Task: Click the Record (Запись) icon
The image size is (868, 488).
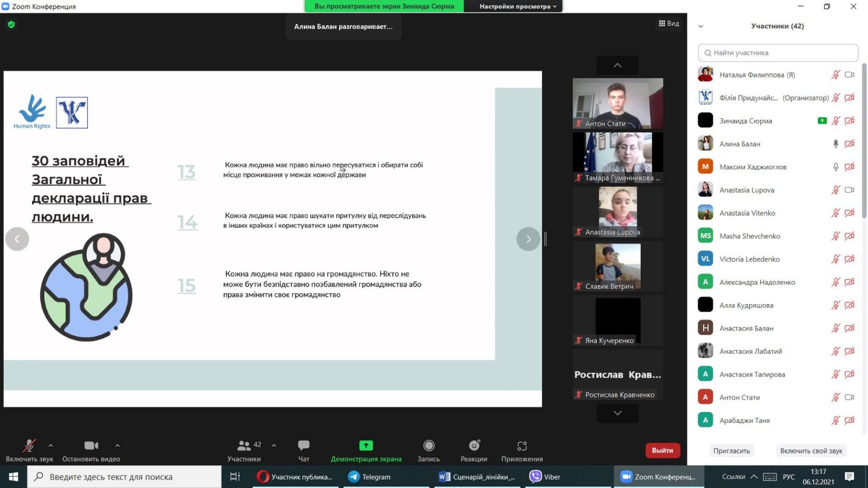Action: tap(429, 446)
